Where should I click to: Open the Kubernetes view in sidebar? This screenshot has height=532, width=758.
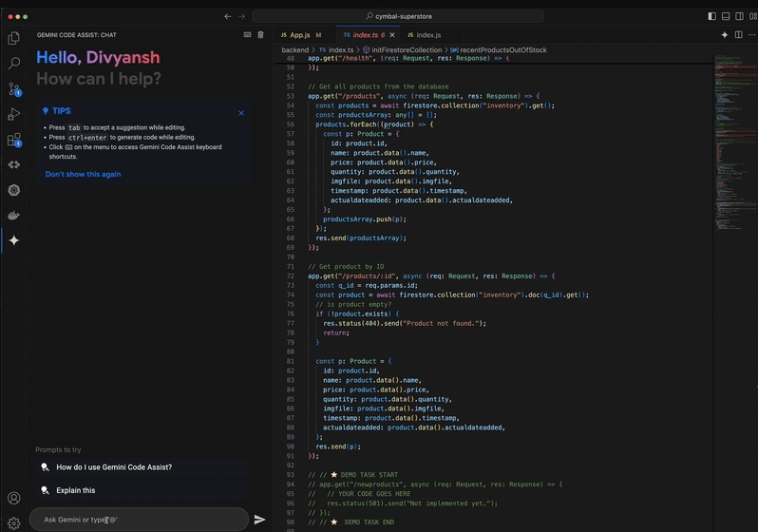point(14,190)
